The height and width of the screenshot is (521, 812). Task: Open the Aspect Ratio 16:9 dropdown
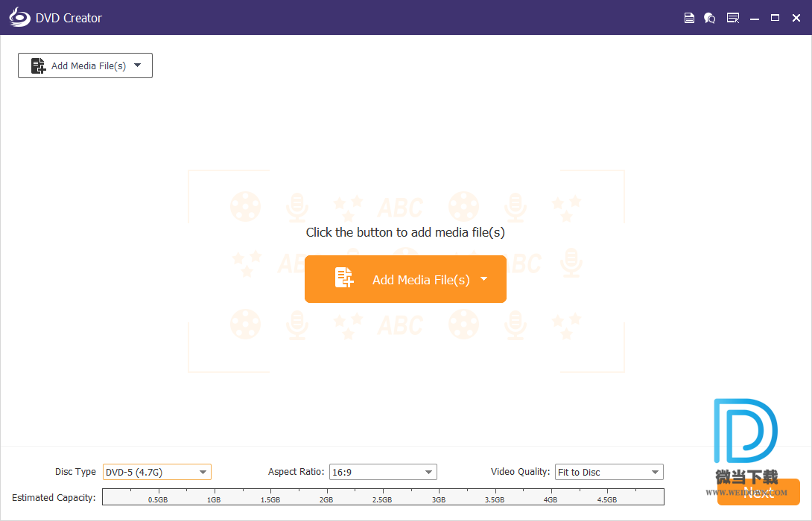[383, 472]
